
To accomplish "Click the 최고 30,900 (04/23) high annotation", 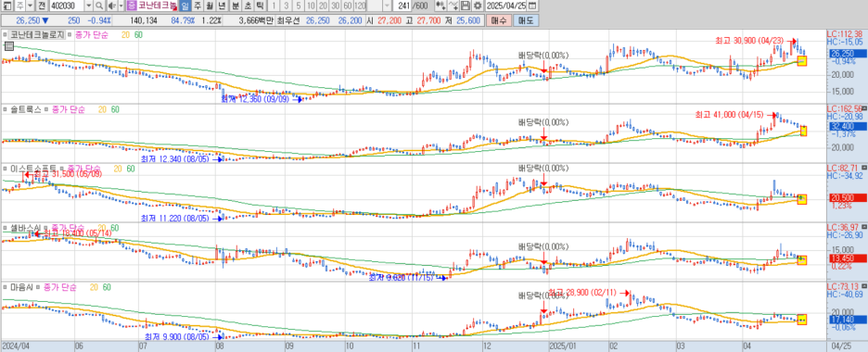I will coord(750,41).
